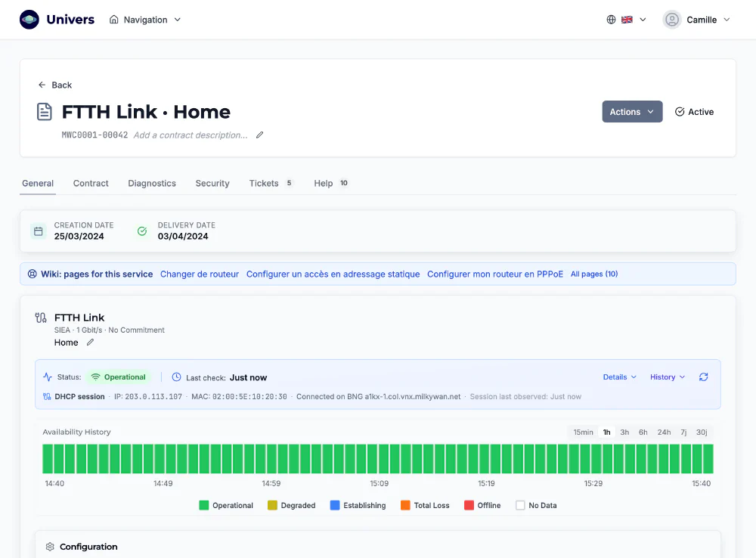Select the 3h availability range
Screen dimensions: 756x558
click(624, 432)
